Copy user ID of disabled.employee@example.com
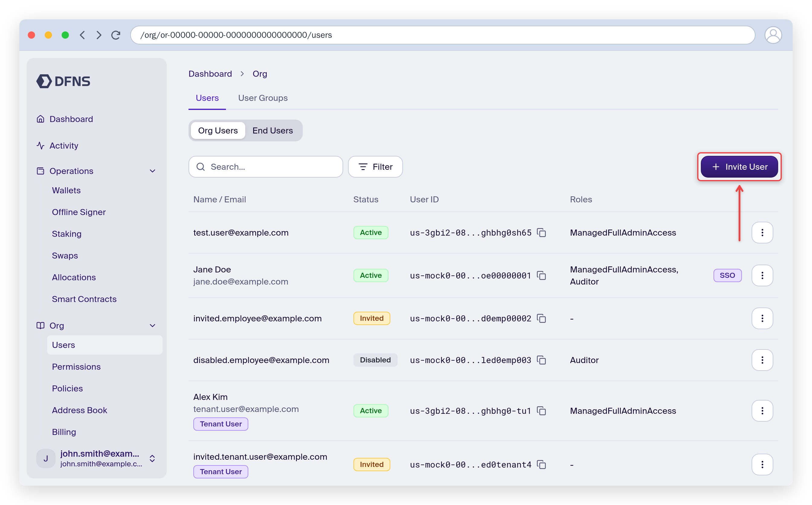The image size is (812, 505). 541,360
